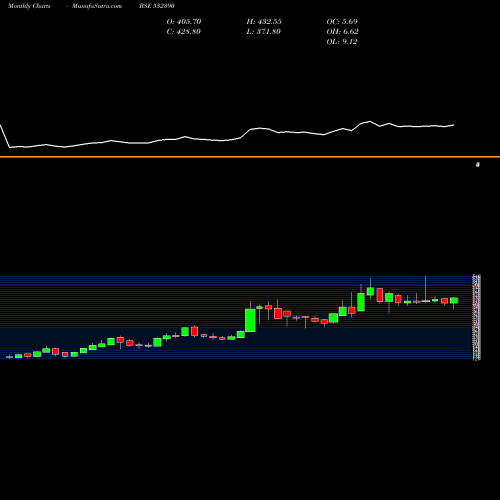Click the tallest green candlestick mid-chart
The height and width of the screenshot is (500, 500).
[250, 320]
